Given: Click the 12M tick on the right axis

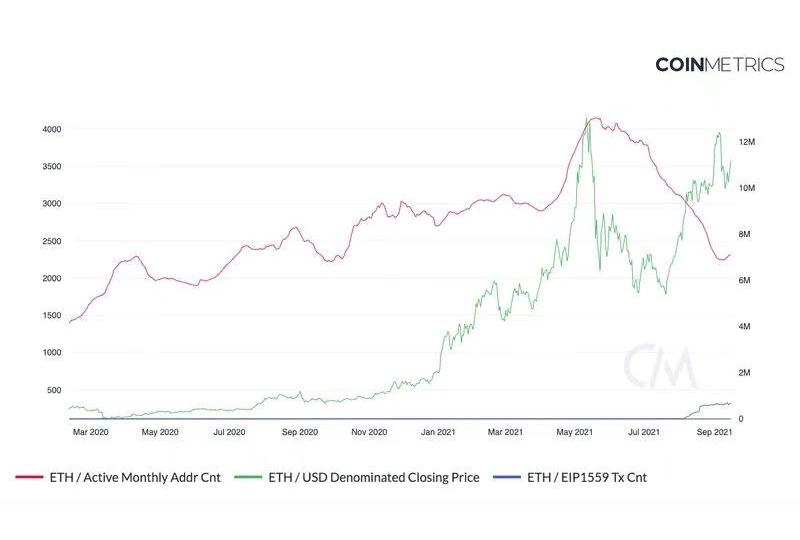Looking at the screenshot, I should pos(746,143).
